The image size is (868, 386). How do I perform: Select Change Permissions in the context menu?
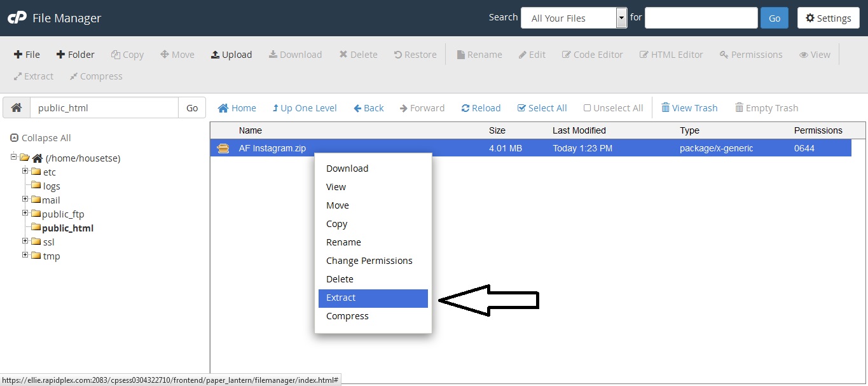click(x=369, y=261)
